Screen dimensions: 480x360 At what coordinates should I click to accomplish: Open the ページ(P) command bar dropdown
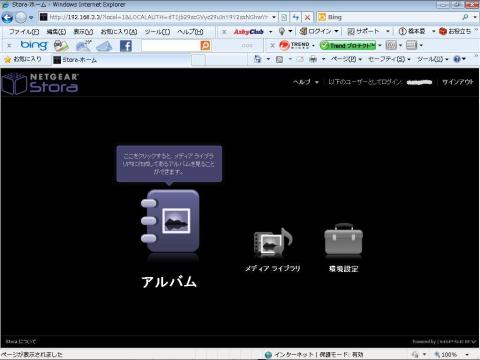pos(346,59)
